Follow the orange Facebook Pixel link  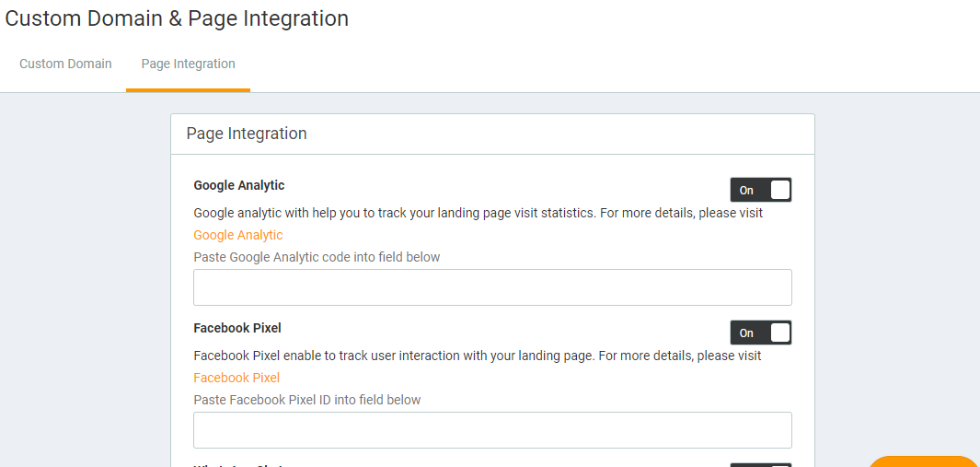point(236,378)
